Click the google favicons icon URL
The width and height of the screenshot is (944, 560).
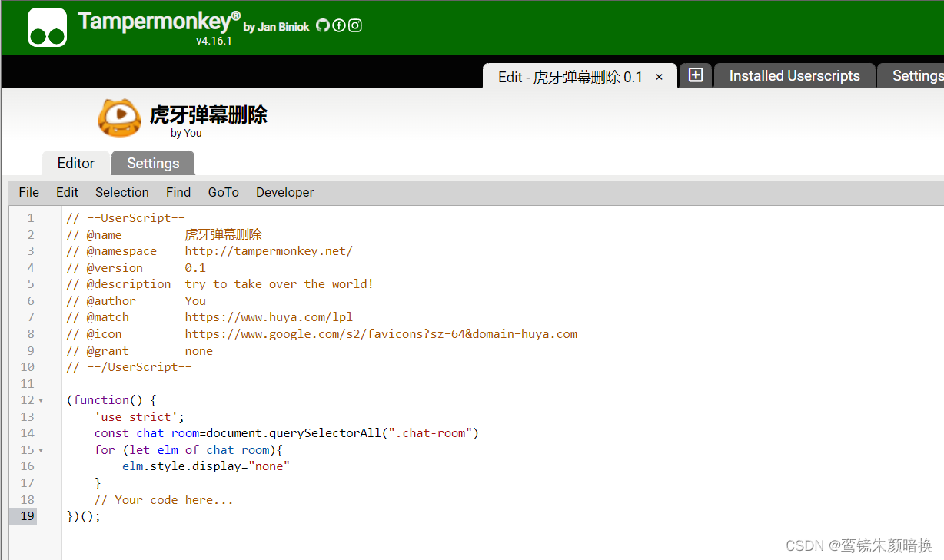point(381,334)
